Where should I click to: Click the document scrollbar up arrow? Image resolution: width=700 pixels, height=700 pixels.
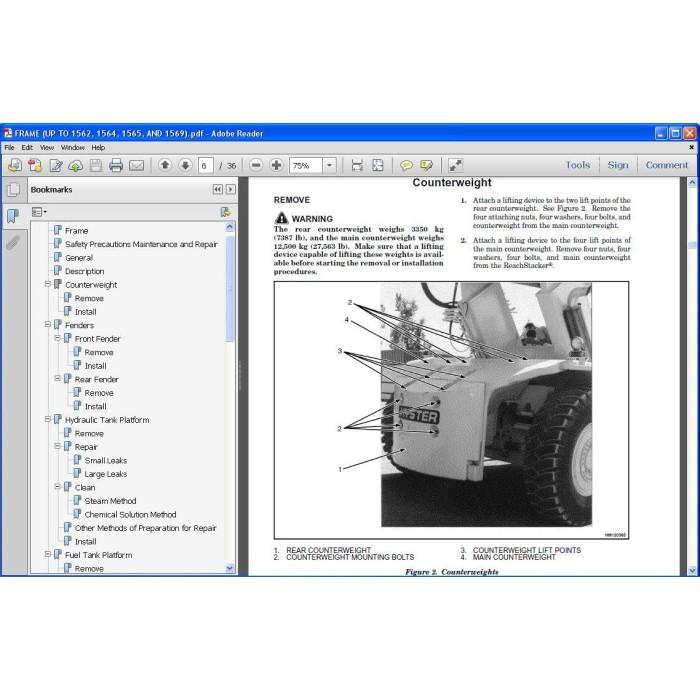tap(692, 182)
